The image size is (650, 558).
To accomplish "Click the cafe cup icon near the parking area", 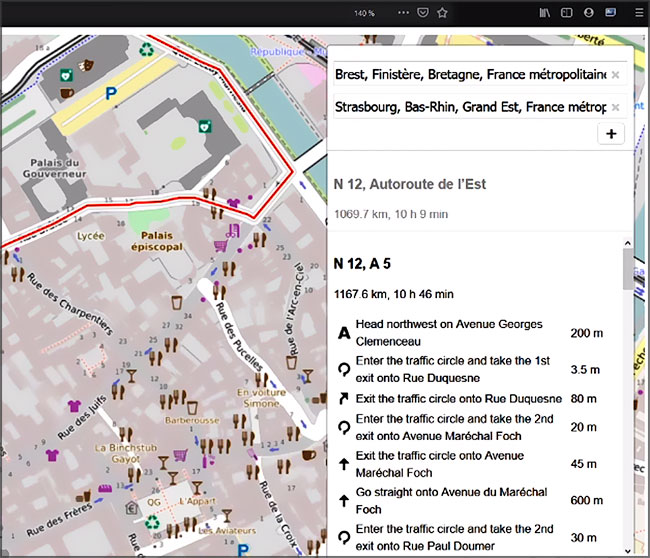I will pos(67,93).
